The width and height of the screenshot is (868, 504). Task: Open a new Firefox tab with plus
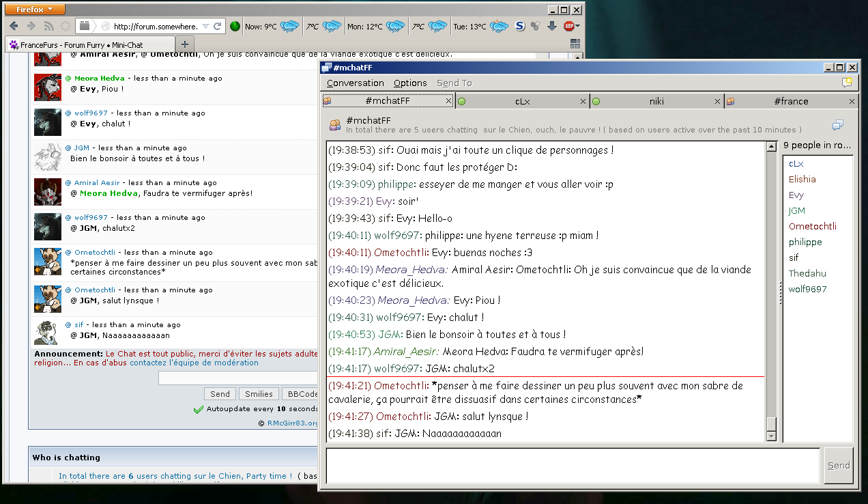(x=184, y=44)
